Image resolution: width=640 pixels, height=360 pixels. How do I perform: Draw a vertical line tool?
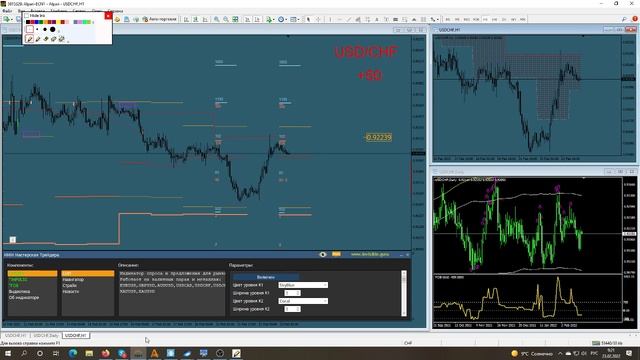click(x=330, y=19)
